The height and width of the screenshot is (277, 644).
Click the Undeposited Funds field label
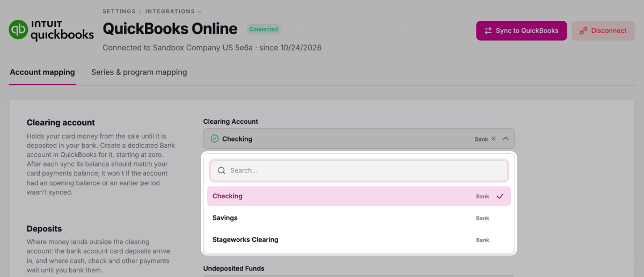click(234, 268)
